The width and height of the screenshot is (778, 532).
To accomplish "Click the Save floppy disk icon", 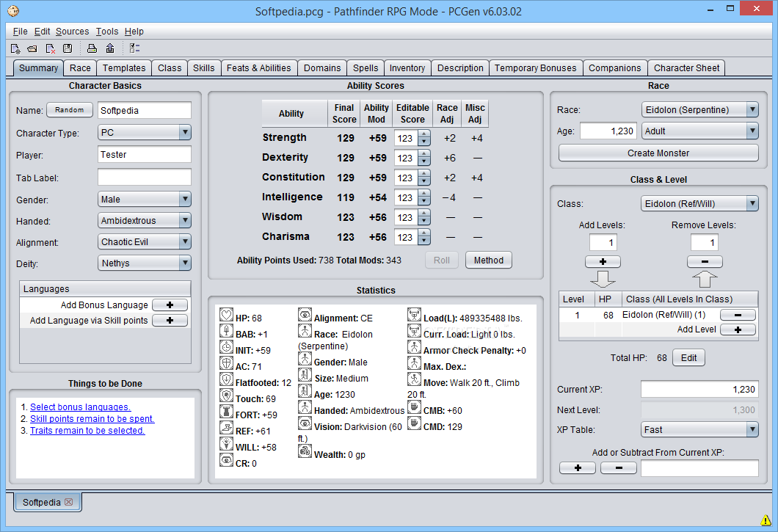I will pos(68,48).
